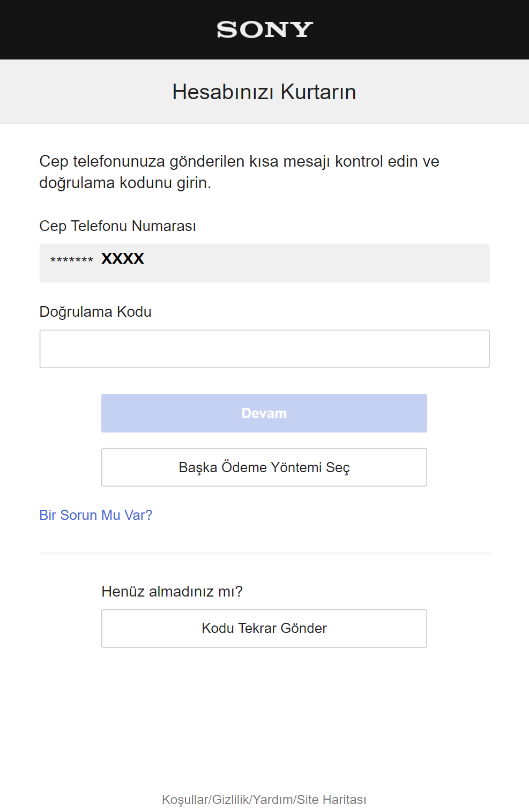
Task: Open the Koşullar link in the footer
Action: click(185, 800)
